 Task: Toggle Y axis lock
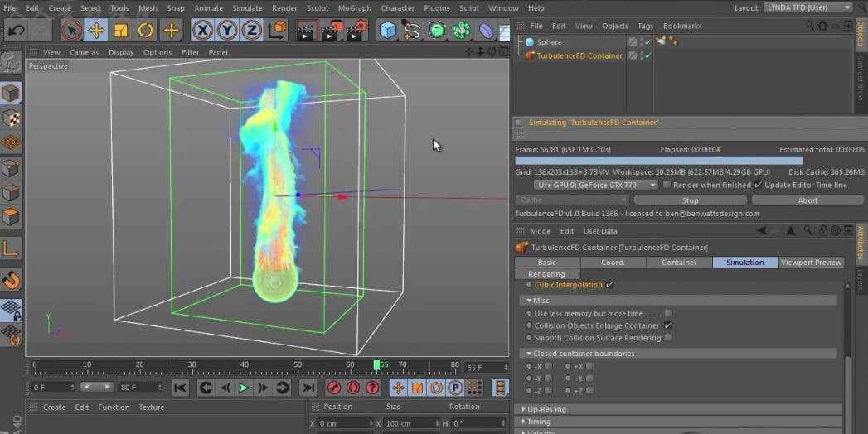[227, 30]
